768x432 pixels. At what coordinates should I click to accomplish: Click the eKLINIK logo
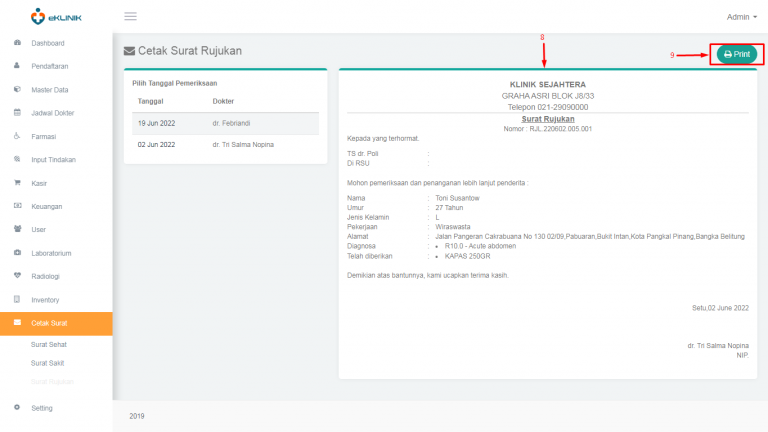(56, 17)
